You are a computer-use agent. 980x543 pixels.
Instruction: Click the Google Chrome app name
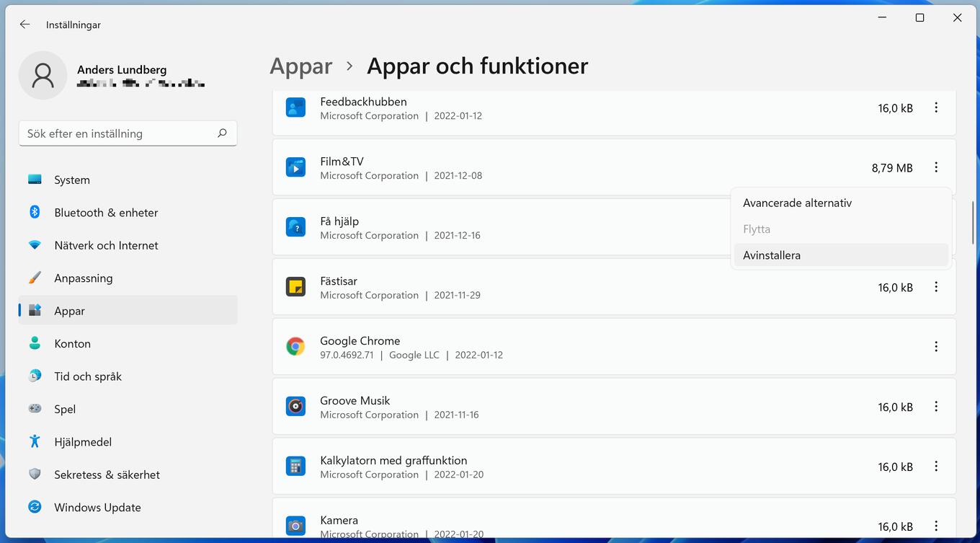[x=360, y=340]
